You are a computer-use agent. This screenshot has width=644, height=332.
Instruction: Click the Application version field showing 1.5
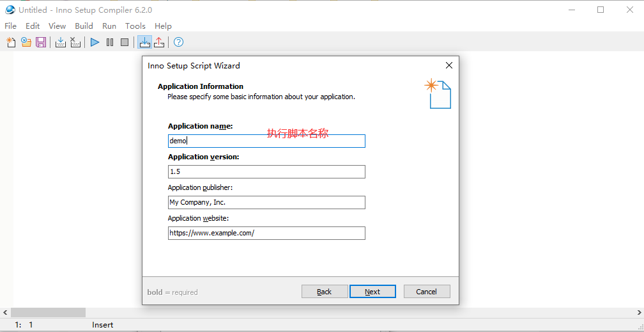click(x=266, y=171)
